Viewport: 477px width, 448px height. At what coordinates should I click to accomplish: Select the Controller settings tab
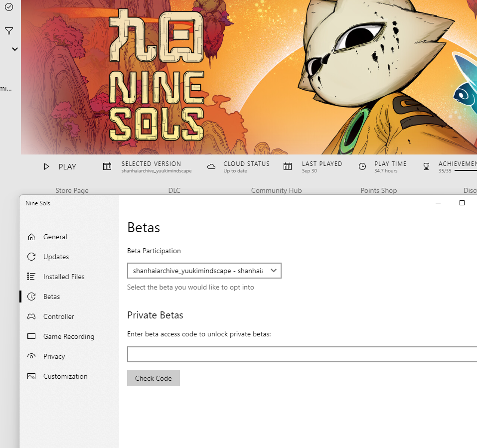59,316
